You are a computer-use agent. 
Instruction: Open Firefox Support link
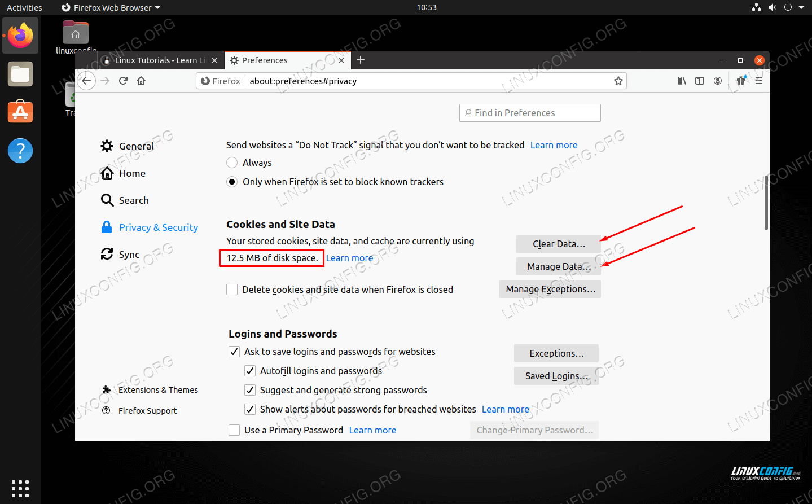click(x=139, y=411)
